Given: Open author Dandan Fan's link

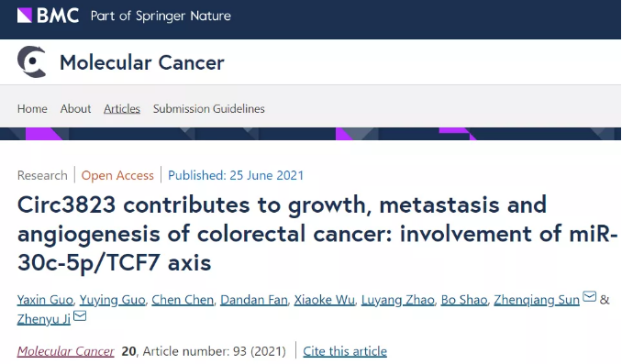Looking at the screenshot, I should (x=254, y=300).
